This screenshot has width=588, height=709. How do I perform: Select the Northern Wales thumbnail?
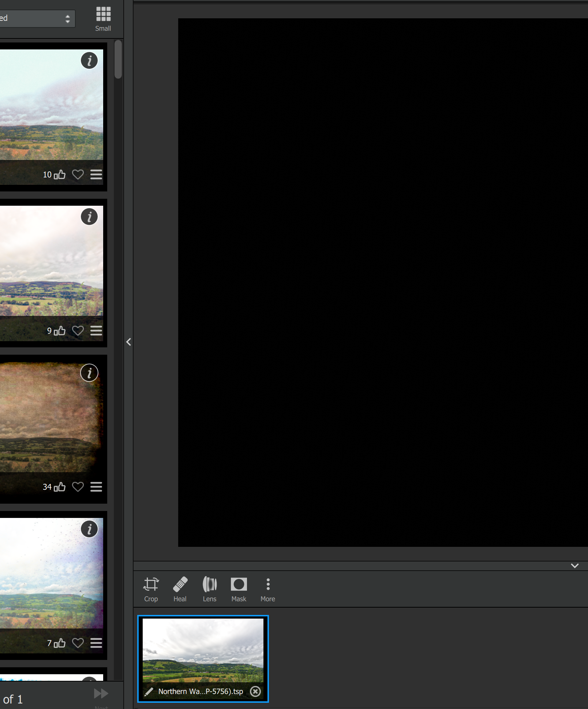pyautogui.click(x=203, y=652)
